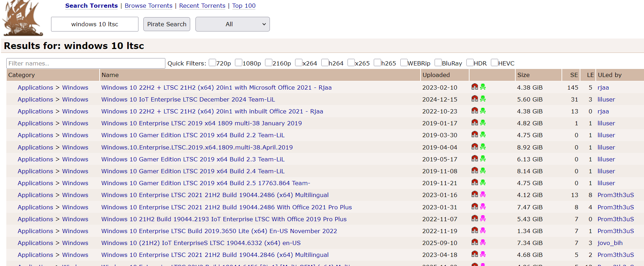Click pink skull icon in the 2022-11-07 row
Viewport: 644px width, 266px height.
click(x=483, y=218)
